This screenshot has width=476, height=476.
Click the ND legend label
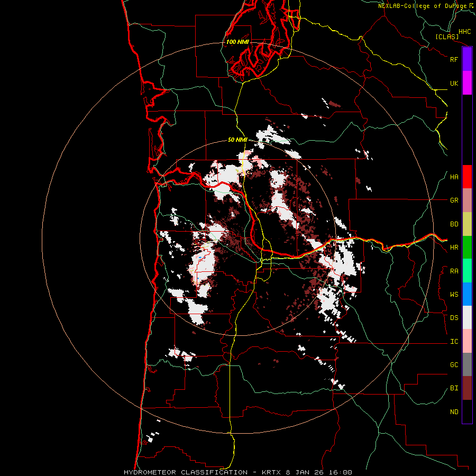pyautogui.click(x=454, y=412)
